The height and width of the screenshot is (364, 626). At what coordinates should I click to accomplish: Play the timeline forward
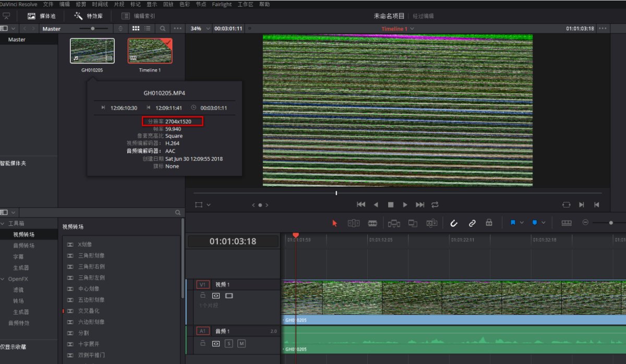click(x=405, y=205)
